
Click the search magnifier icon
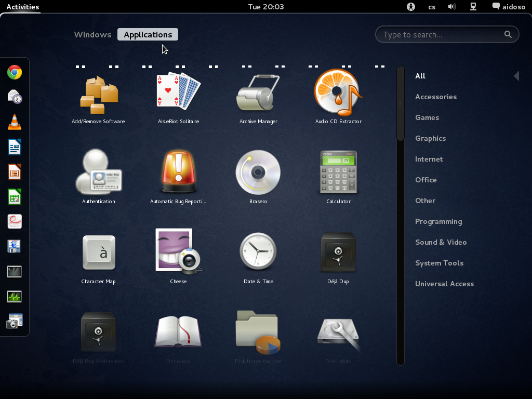tap(508, 34)
